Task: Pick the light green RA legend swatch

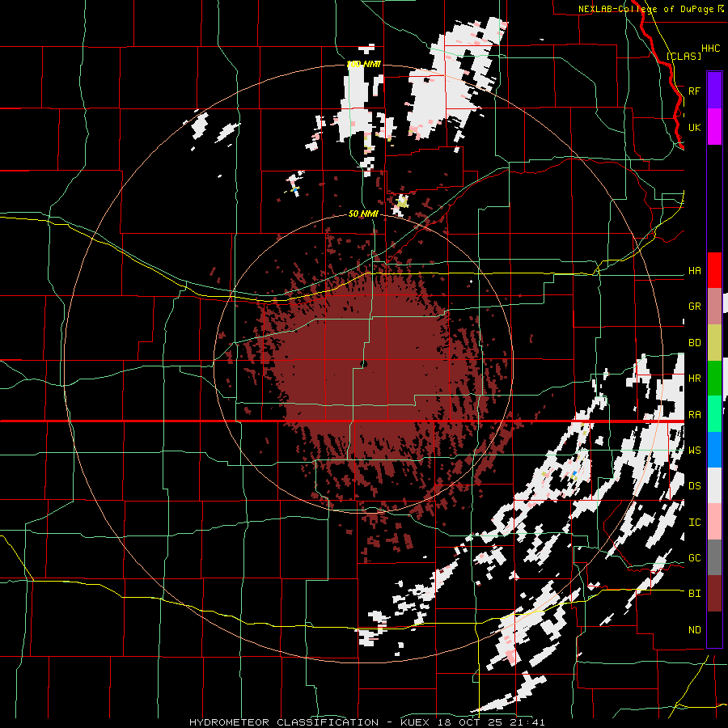Action: coord(714,414)
